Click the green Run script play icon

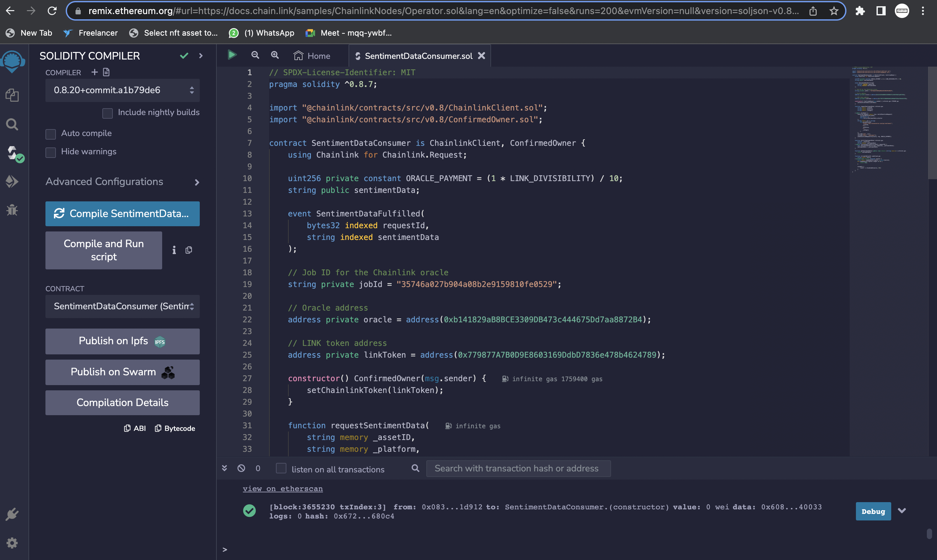[232, 55]
